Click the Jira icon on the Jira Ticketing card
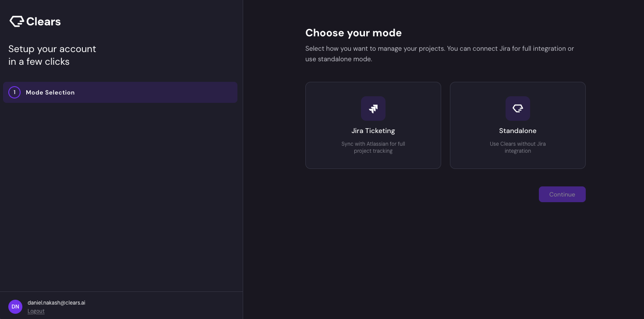This screenshot has height=319, width=644. (x=373, y=109)
